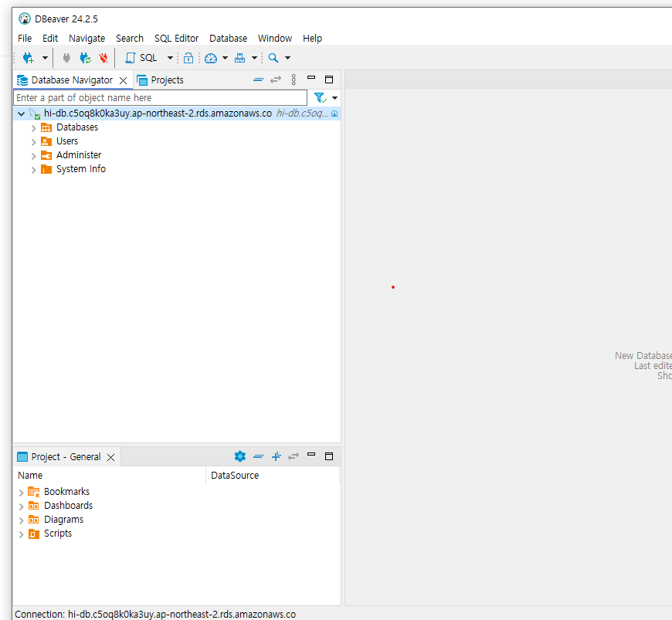Open the dropdown next to New Connection icon
The image size is (672, 620).
pos(45,58)
